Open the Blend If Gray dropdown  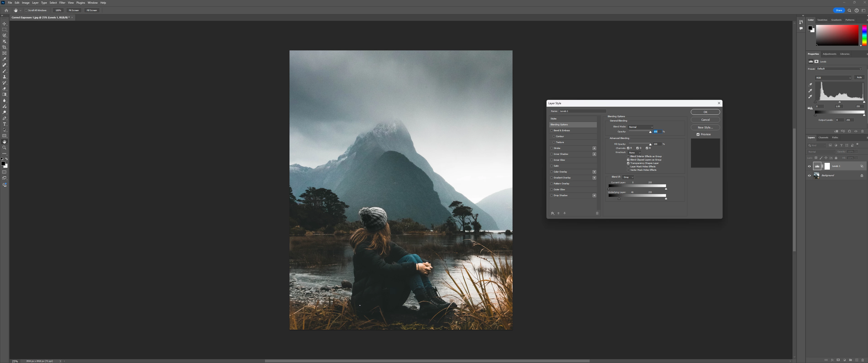point(628,177)
